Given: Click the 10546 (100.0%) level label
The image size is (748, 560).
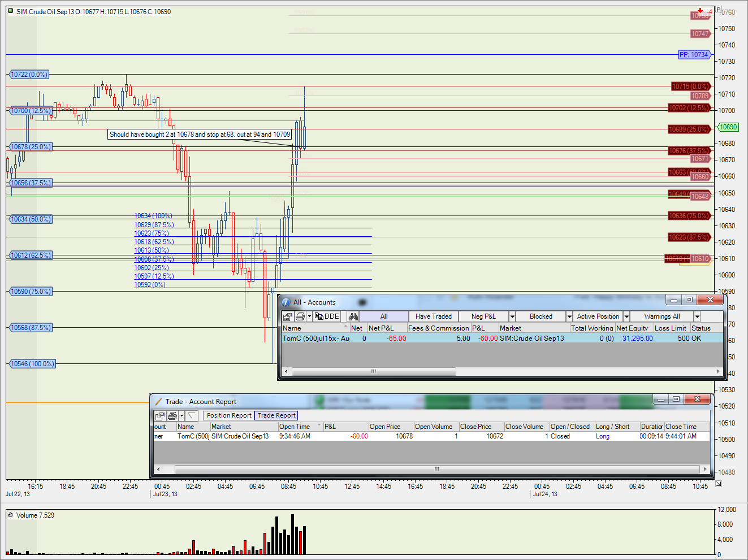Looking at the screenshot, I should click(32, 364).
